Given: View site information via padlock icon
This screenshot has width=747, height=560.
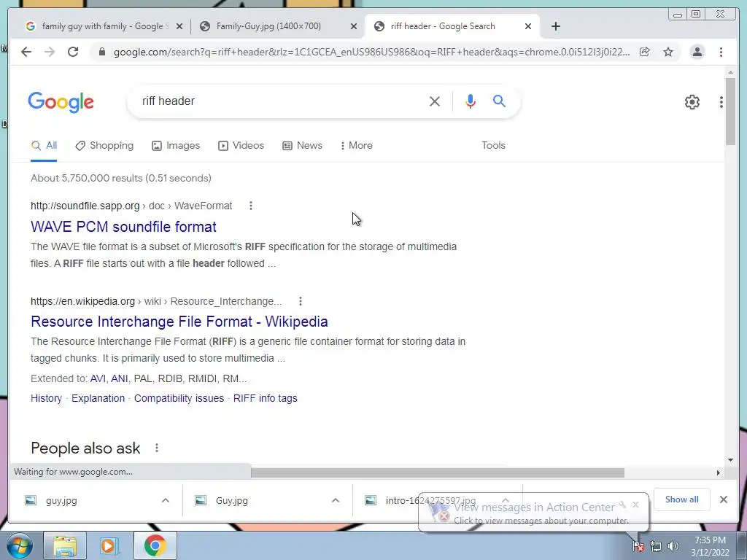Looking at the screenshot, I should pyautogui.click(x=101, y=52).
